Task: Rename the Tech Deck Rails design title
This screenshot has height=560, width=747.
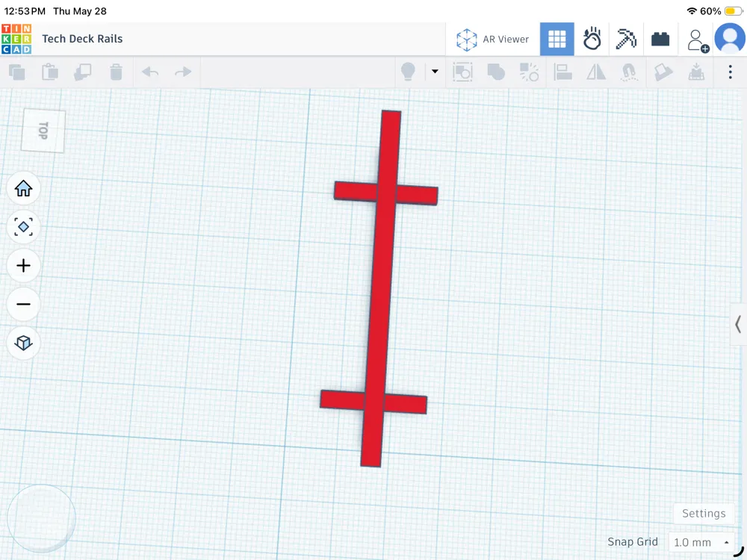Action: pos(82,39)
